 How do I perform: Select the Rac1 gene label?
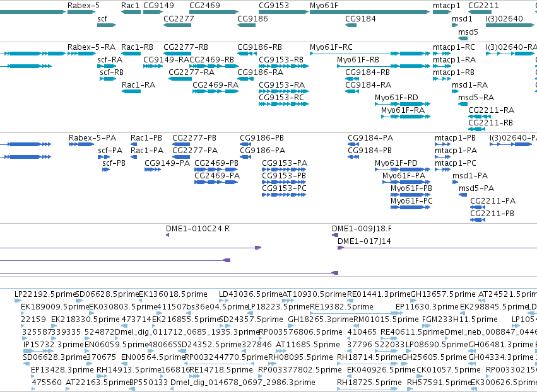click(x=131, y=6)
